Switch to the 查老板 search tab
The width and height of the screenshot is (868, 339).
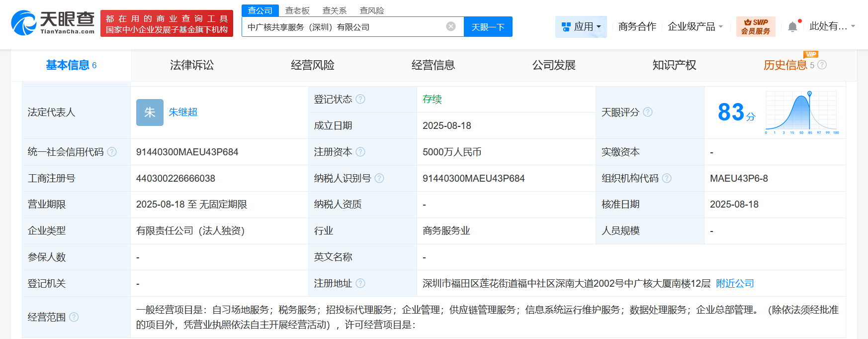click(x=297, y=10)
